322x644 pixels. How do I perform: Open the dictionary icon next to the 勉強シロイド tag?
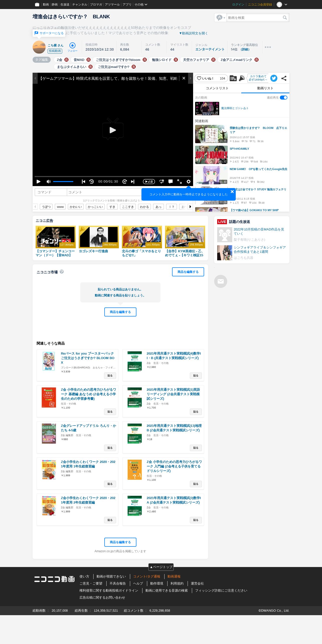(176, 60)
